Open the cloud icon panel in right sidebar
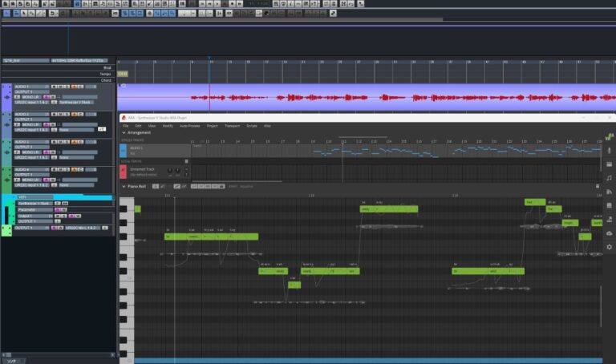This screenshot has height=364, width=616. point(609,233)
